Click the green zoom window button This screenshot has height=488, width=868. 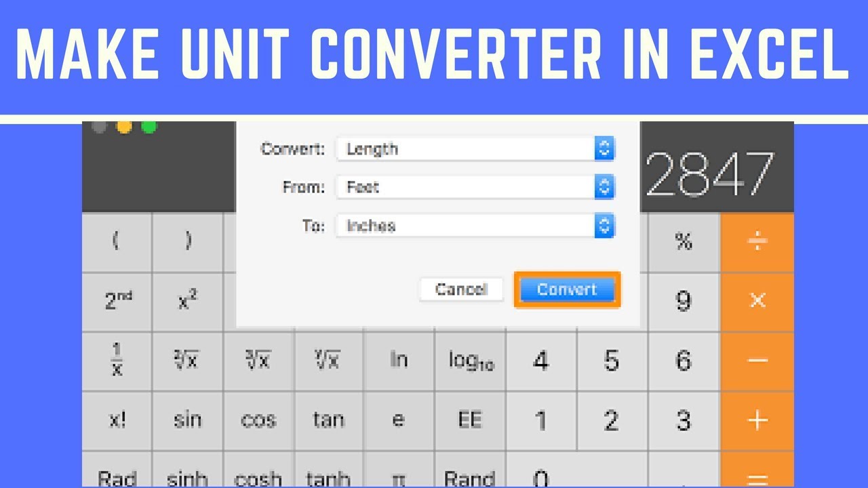pyautogui.click(x=149, y=127)
